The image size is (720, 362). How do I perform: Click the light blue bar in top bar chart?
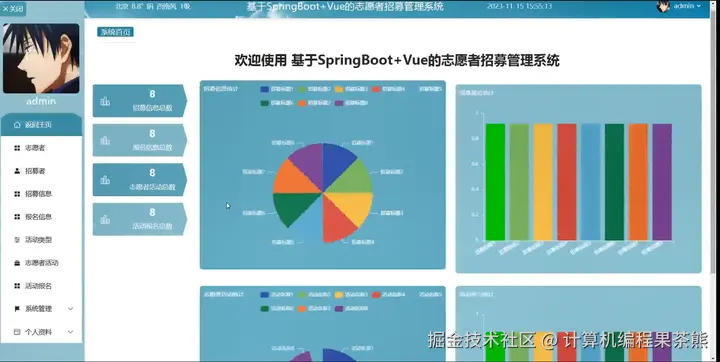pos(591,182)
